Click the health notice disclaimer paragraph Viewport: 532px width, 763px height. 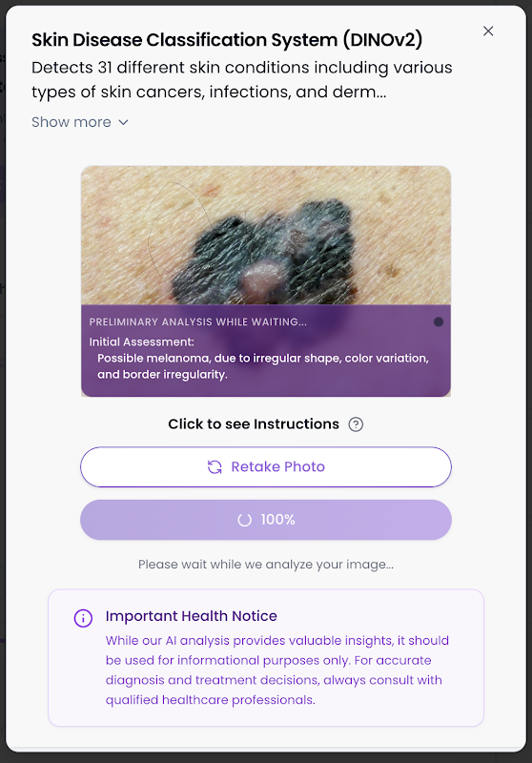pyautogui.click(x=277, y=670)
